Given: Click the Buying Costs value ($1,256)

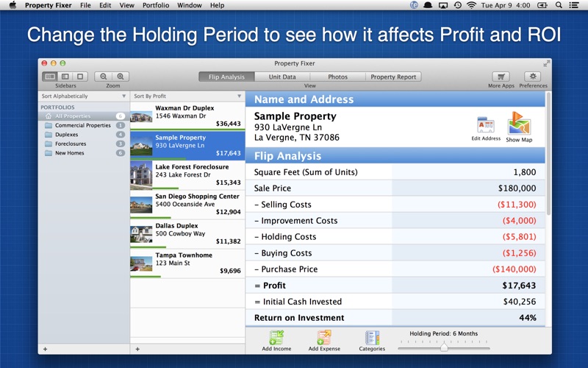Looking at the screenshot, I should click(x=520, y=253).
